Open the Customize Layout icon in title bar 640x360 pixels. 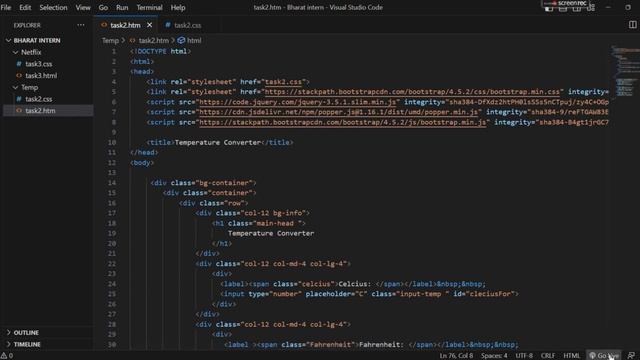[x=591, y=8]
